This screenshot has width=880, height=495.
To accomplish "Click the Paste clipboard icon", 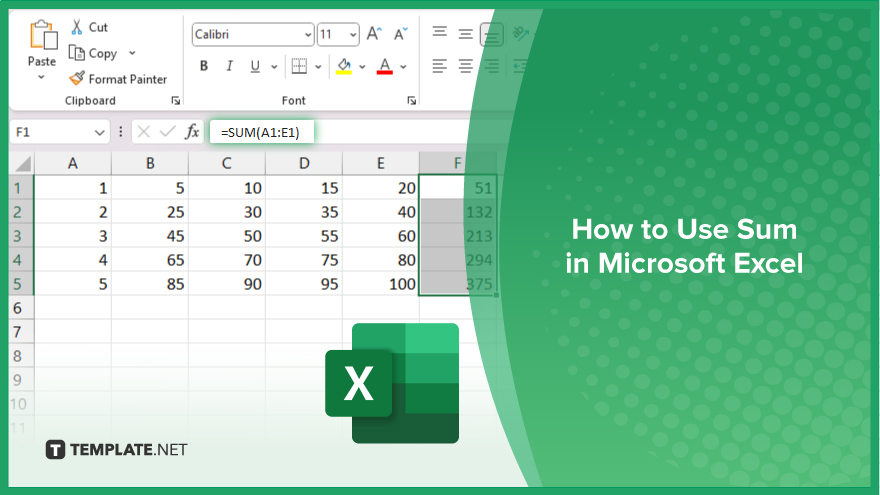I will [x=43, y=35].
